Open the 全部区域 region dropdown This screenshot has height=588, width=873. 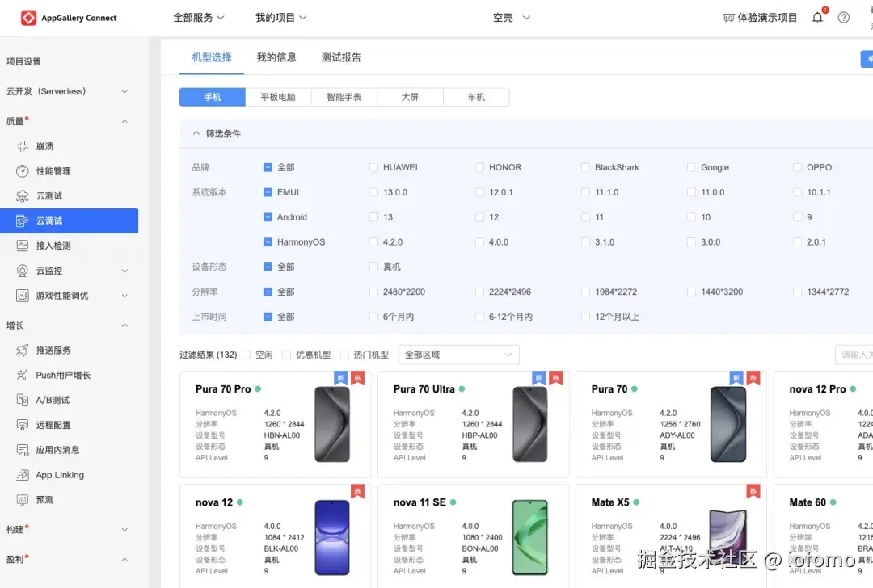pos(458,355)
